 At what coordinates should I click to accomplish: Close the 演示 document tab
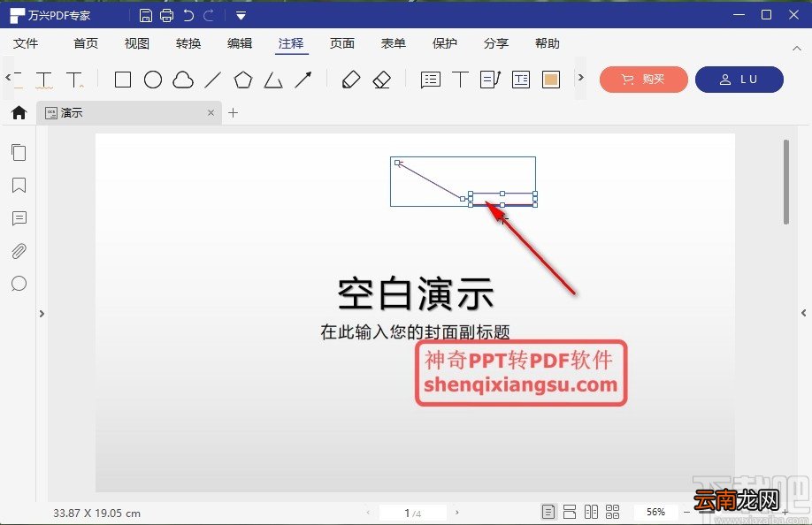[211, 113]
